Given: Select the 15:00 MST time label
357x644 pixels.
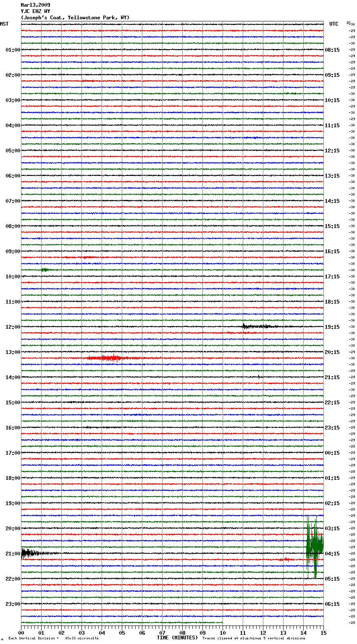Looking at the screenshot, I should [x=13, y=403].
